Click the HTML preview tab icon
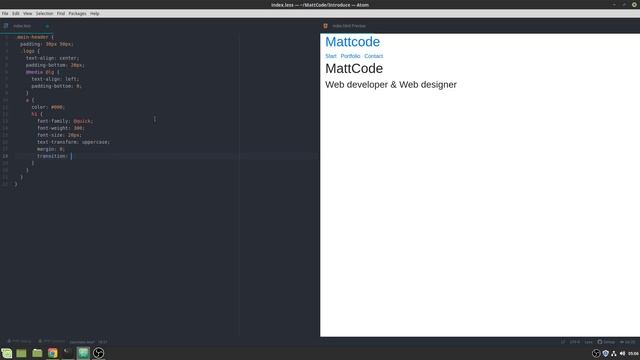This screenshot has width=640, height=360. coord(325,26)
